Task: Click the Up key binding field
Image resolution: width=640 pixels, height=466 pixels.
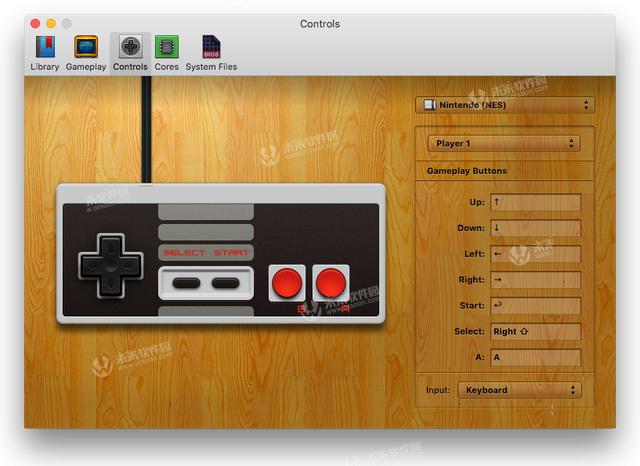Action: 536,202
